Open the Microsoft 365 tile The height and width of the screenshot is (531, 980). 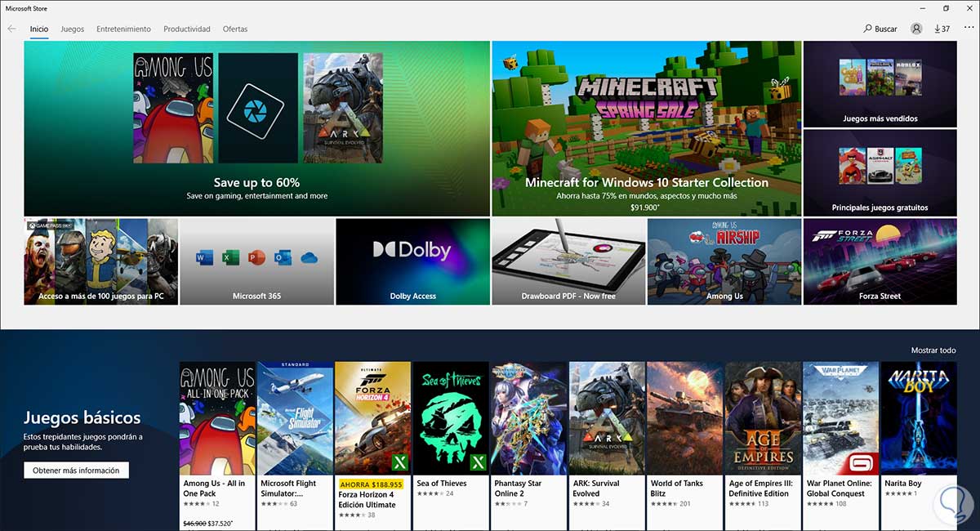[x=256, y=261]
